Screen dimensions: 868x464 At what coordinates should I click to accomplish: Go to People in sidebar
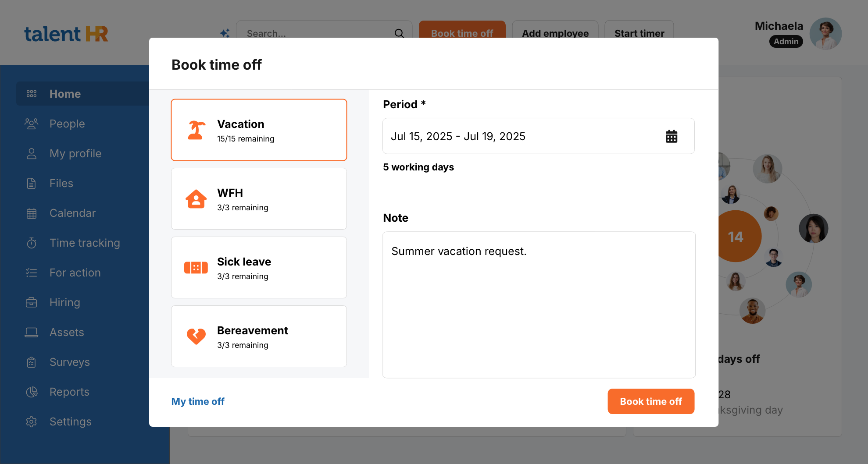click(x=67, y=124)
